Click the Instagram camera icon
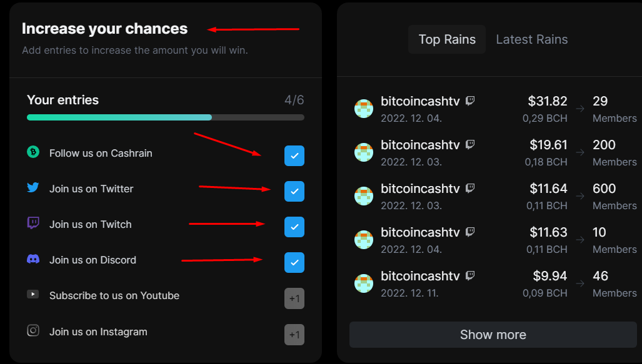The height and width of the screenshot is (364, 642). coord(33,330)
